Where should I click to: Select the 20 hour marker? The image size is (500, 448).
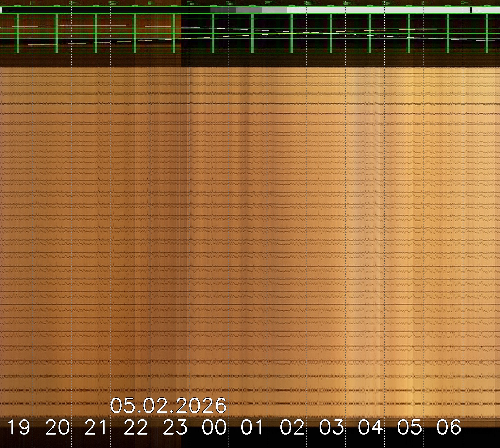click(x=58, y=427)
